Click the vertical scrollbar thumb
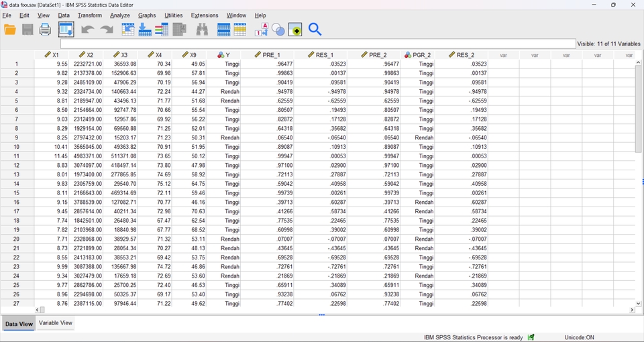The width and height of the screenshot is (644, 342). (638, 109)
